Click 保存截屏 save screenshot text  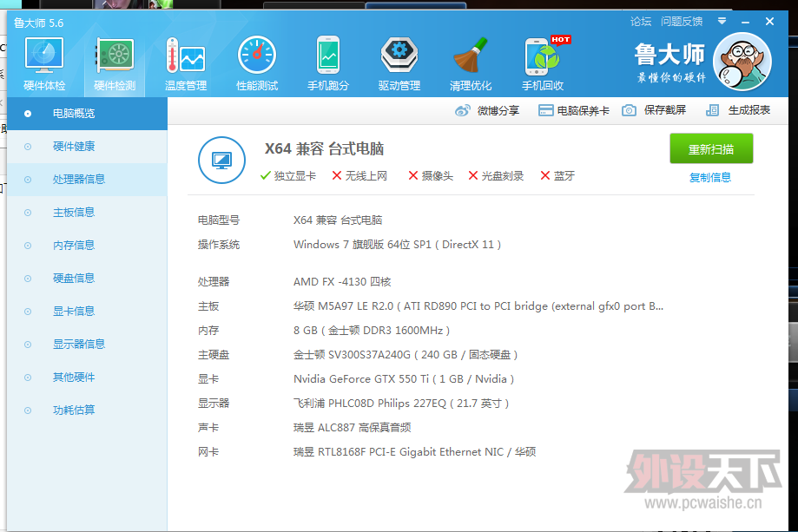[x=665, y=110]
